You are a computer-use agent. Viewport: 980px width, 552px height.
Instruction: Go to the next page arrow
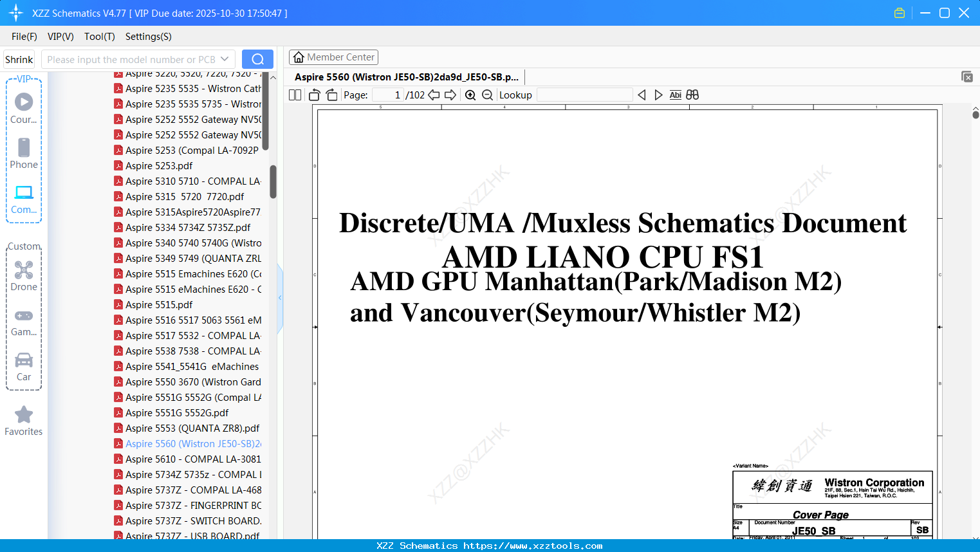click(450, 95)
